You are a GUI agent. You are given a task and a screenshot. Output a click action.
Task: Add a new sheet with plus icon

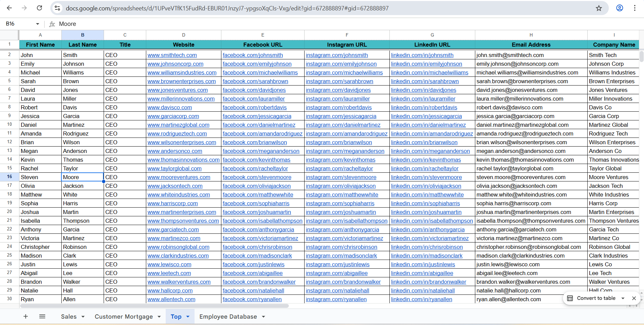coord(25,316)
